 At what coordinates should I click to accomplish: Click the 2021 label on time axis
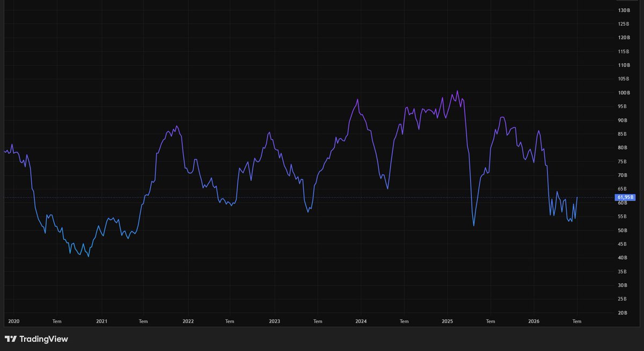(101, 321)
